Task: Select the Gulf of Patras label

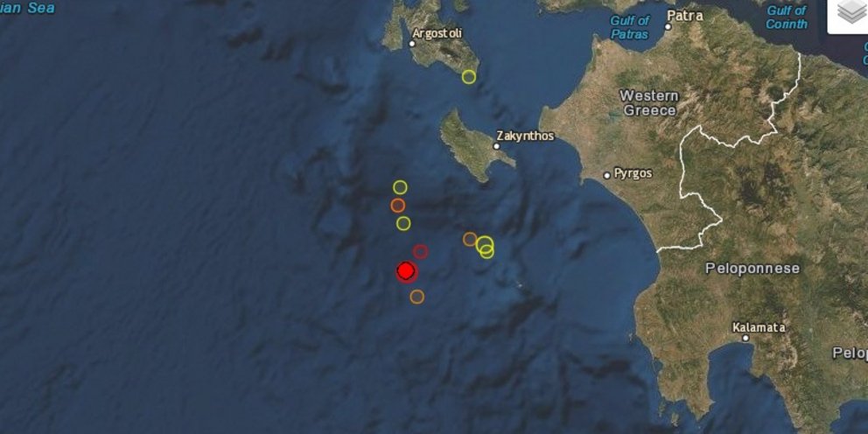Action: pos(629,28)
